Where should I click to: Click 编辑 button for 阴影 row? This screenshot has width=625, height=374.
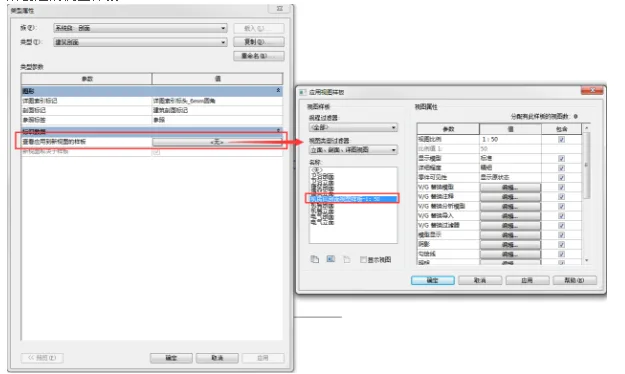point(510,245)
